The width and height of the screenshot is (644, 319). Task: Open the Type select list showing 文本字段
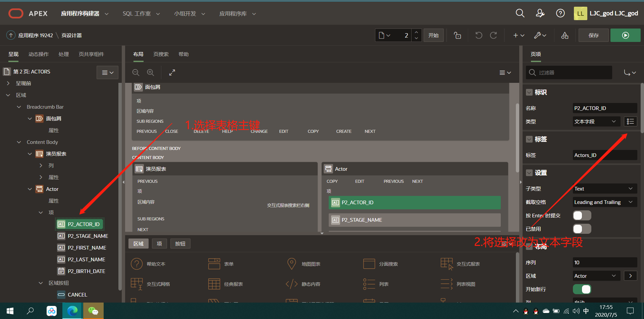point(596,121)
